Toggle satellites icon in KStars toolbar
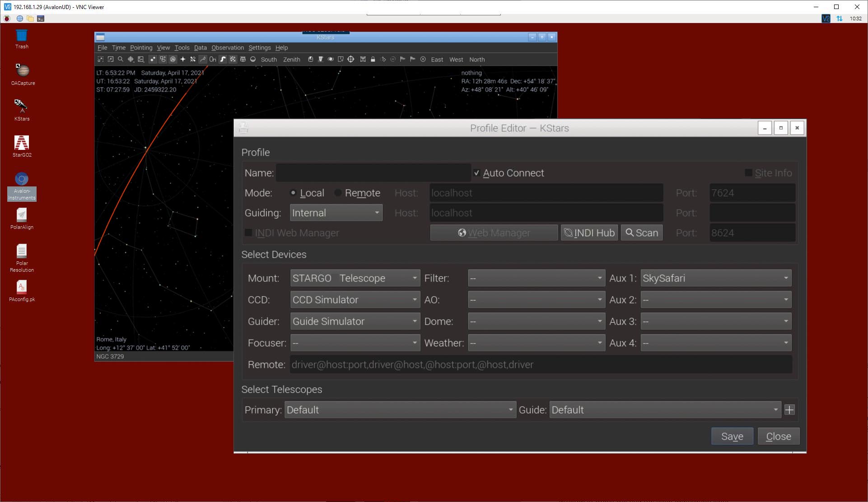868x502 pixels. pyautogui.click(x=193, y=59)
